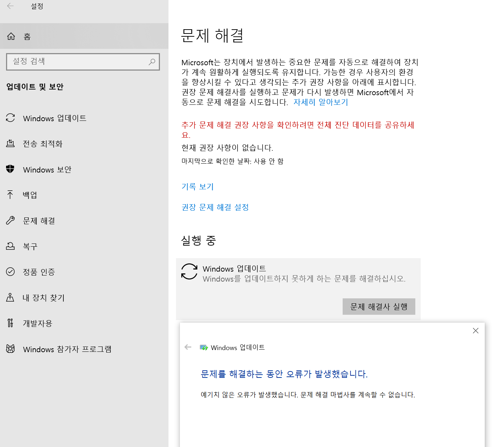The height and width of the screenshot is (447, 504).
Task: Click the Windows 보안 shield icon
Action: pyautogui.click(x=10, y=169)
